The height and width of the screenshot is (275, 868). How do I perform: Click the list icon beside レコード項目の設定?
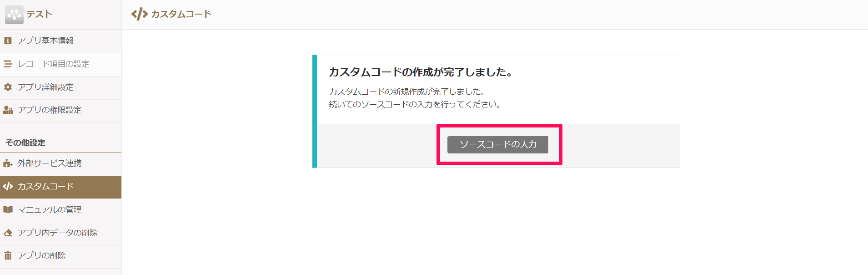8,64
